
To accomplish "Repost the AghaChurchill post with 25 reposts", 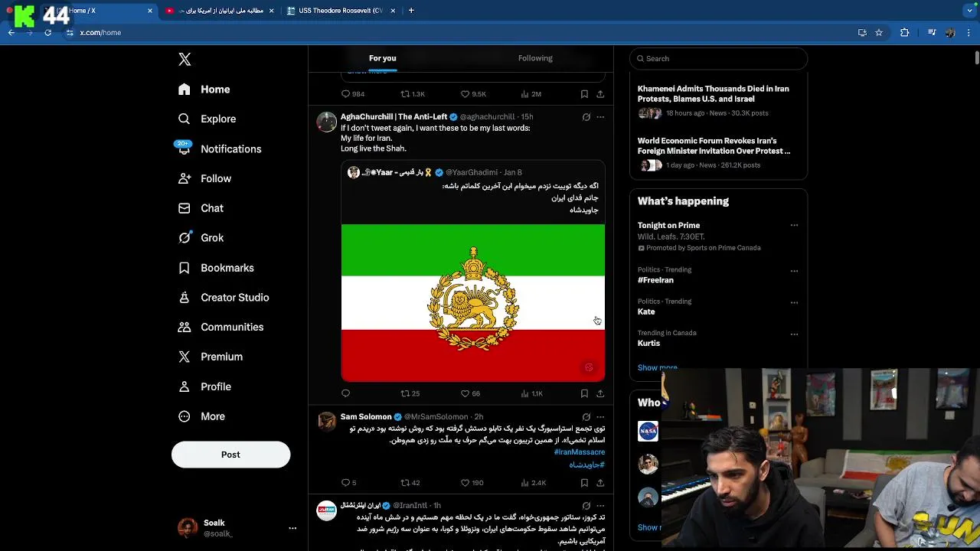I will [410, 393].
